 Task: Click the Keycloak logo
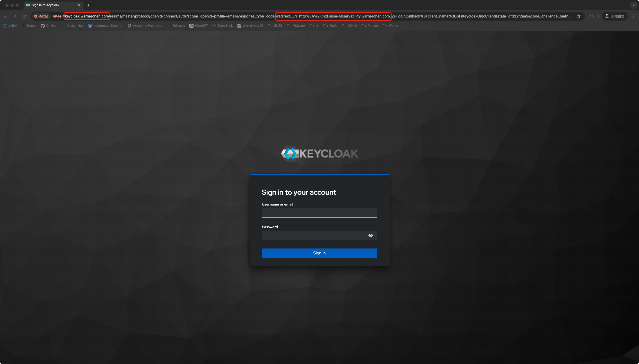pyautogui.click(x=319, y=154)
